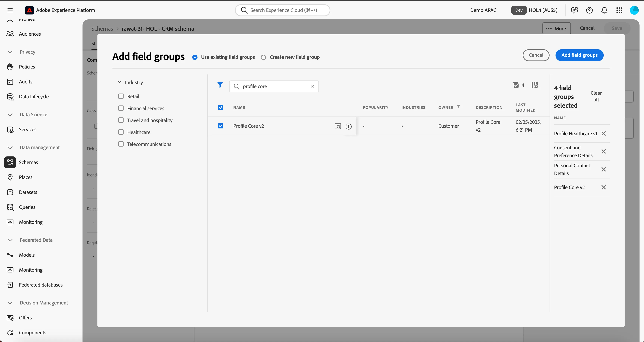Collapse the Data management section
Viewport: 644px width, 342px height.
tap(10, 147)
